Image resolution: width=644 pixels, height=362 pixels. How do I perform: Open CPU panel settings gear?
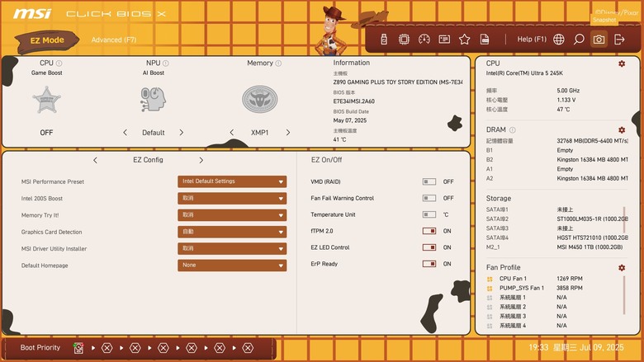[x=622, y=63]
